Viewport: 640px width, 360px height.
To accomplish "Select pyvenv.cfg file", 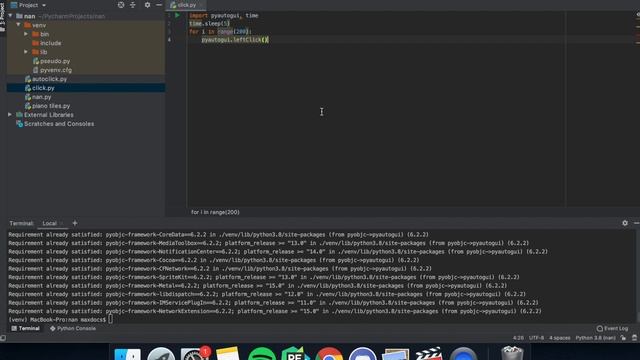I will tap(52, 70).
